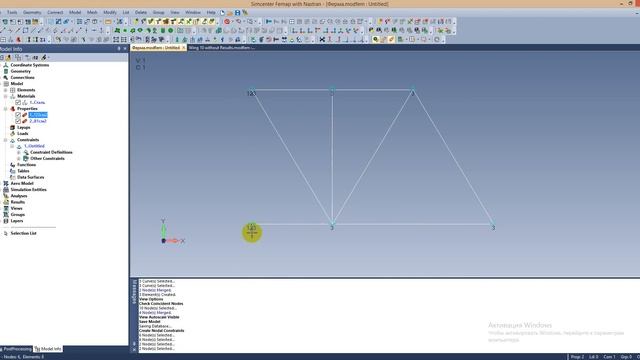Collapse the 1..Untitled constraint set node
This screenshot has width=640, height=360.
click(x=12, y=146)
